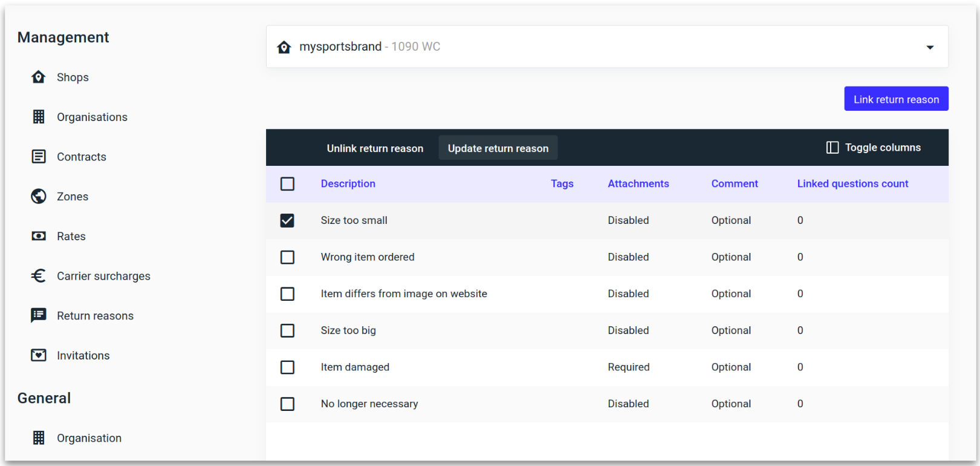980x466 pixels.
Task: Expand the mysportsbrand shop dropdown arrow
Action: click(x=930, y=47)
